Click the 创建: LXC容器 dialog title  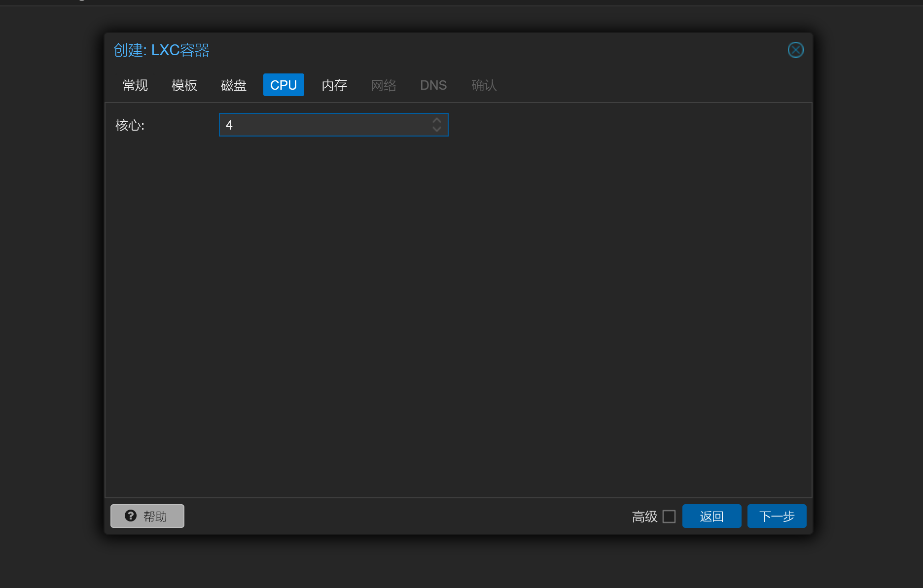161,50
